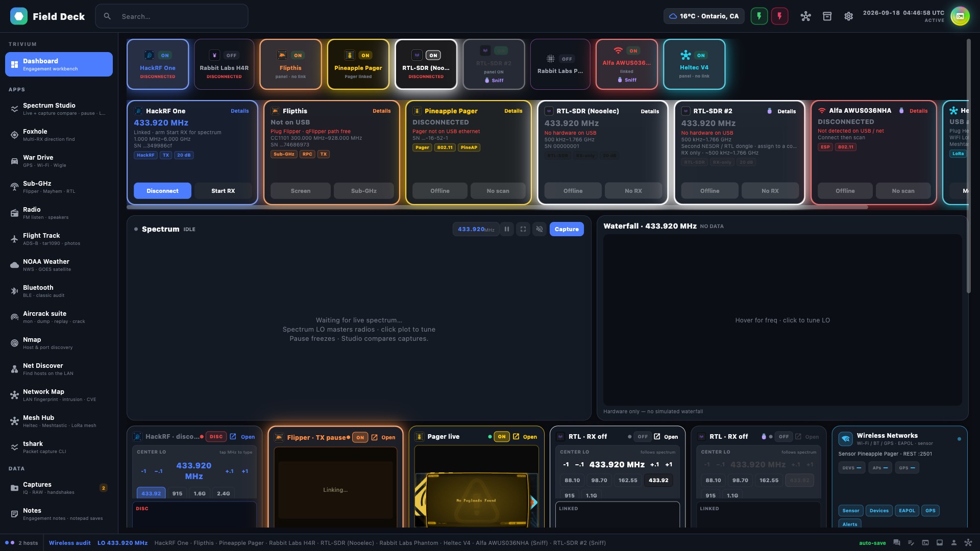Open the archive box icon in header

(x=827, y=16)
